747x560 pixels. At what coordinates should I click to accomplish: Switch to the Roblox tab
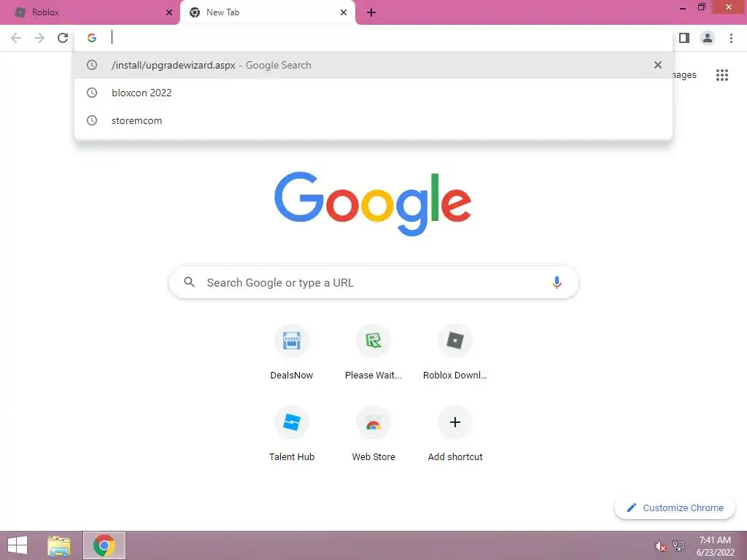point(90,12)
